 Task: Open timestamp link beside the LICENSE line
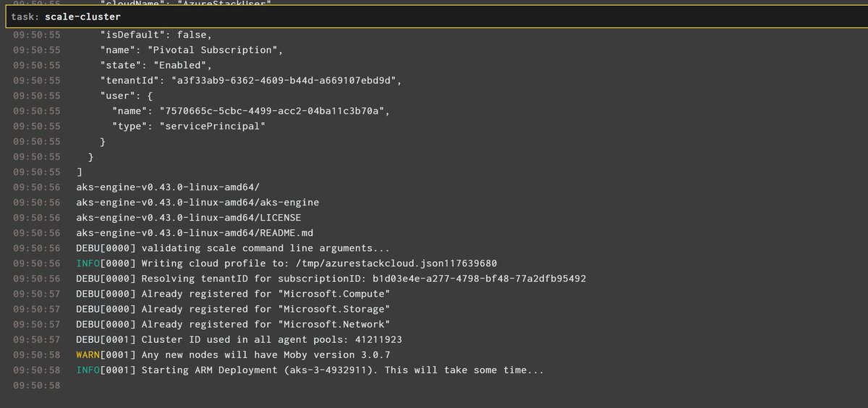pyautogui.click(x=37, y=218)
